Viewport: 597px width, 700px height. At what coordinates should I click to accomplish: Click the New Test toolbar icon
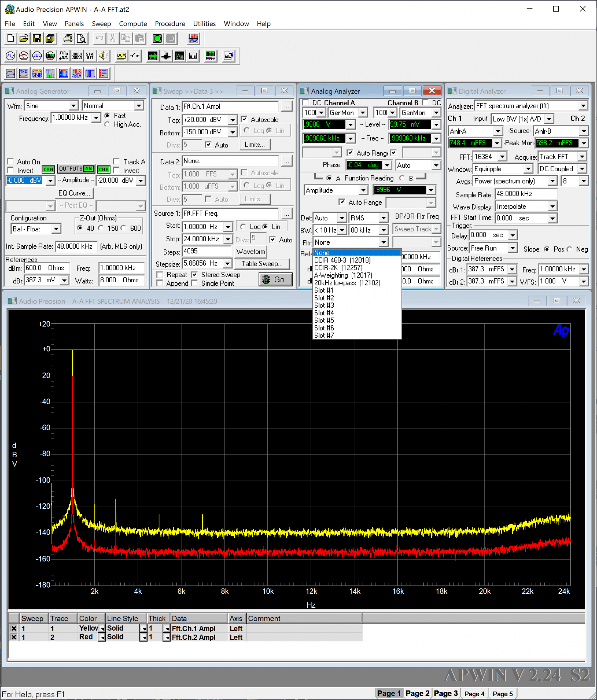tap(11, 38)
